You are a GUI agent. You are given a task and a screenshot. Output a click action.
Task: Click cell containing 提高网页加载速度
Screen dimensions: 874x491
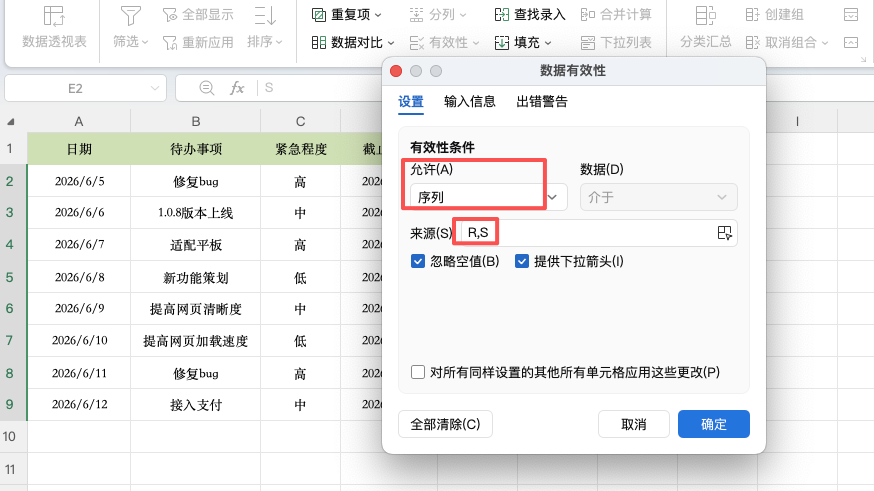[x=196, y=341]
